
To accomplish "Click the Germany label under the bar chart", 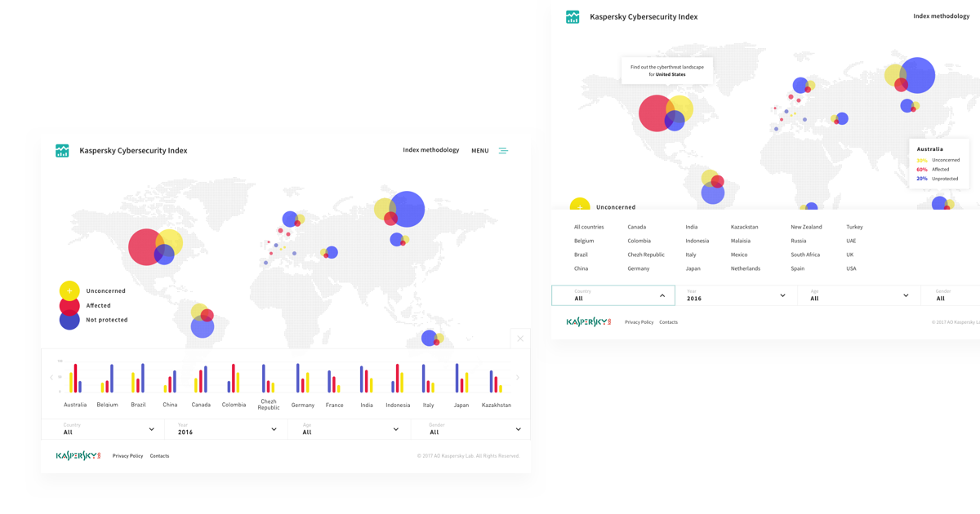I will [303, 405].
